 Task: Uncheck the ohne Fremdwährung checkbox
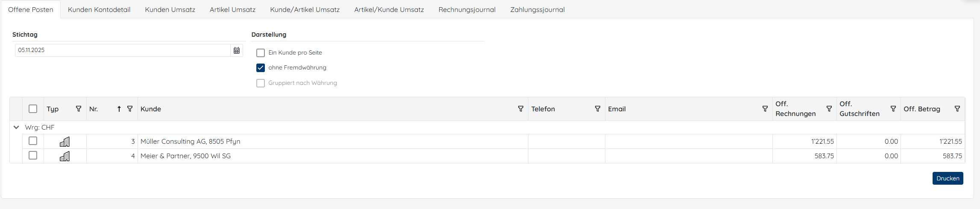(261, 68)
